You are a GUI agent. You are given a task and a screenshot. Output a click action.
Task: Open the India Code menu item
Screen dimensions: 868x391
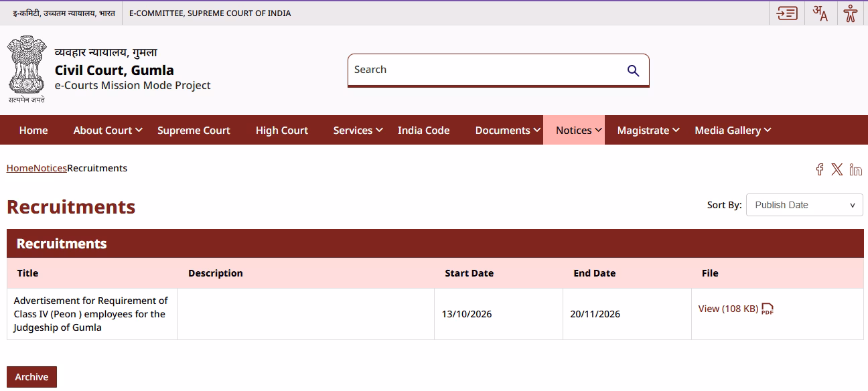point(423,130)
